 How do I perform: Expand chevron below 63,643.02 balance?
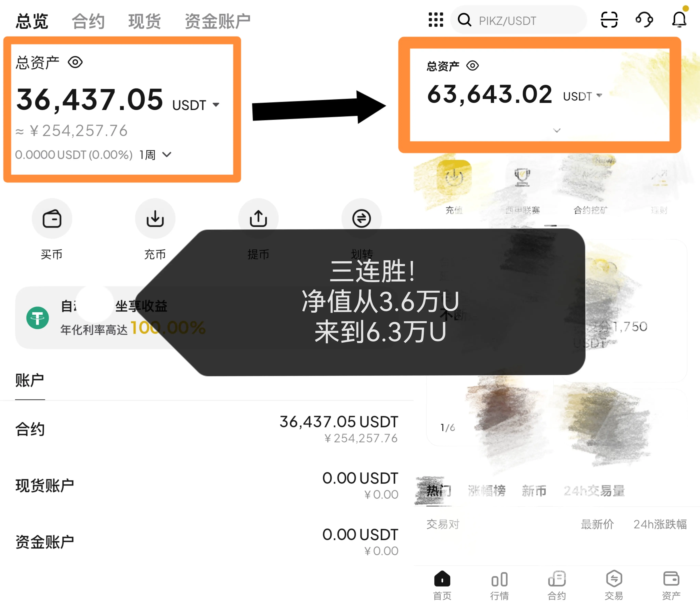click(x=557, y=130)
